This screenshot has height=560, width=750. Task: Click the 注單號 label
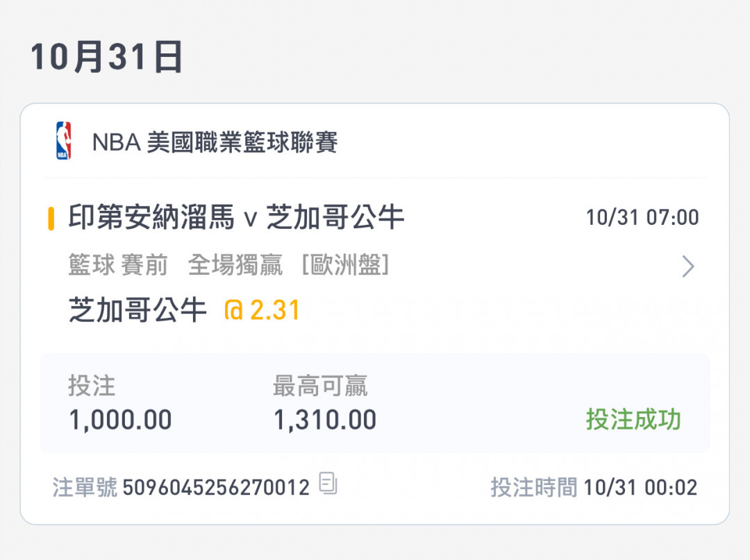click(85, 487)
